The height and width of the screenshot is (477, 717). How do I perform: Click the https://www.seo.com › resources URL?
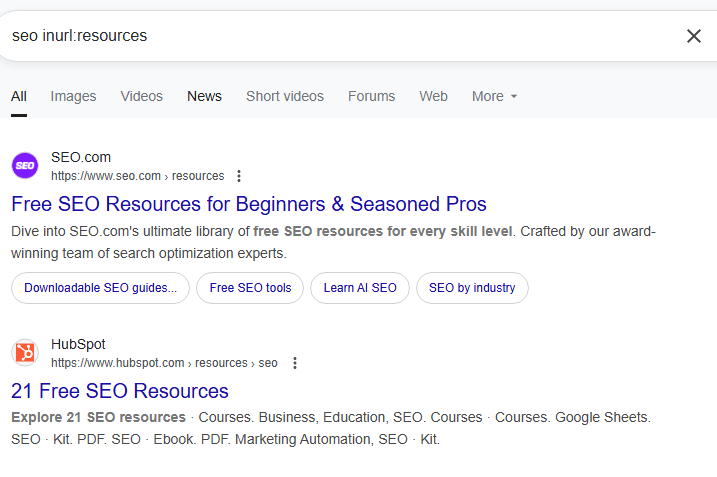(x=138, y=176)
